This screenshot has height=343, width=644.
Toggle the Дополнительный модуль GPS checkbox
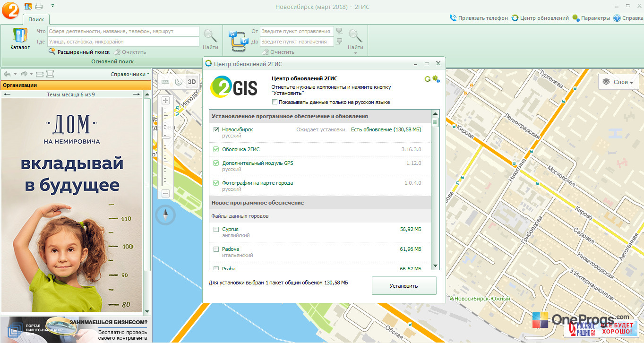[x=216, y=163]
